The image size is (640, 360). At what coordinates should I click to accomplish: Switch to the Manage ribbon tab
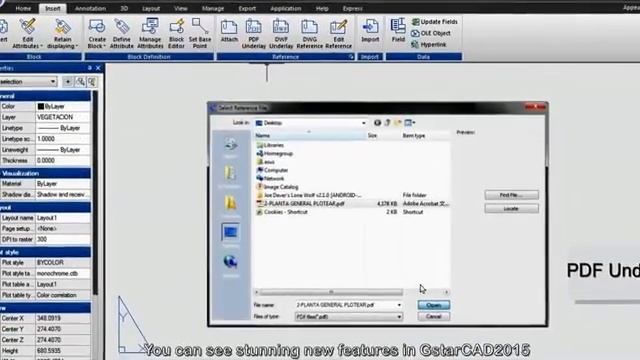click(213, 8)
